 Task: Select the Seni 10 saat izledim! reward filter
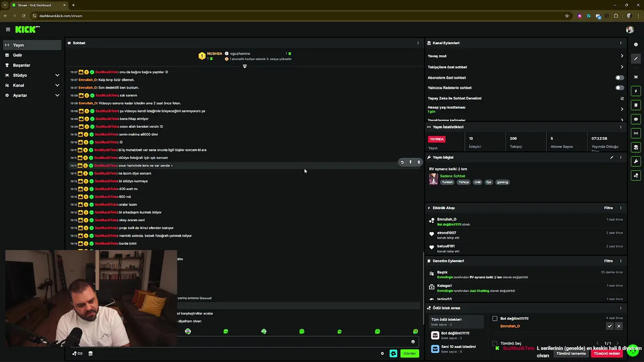click(x=457, y=348)
